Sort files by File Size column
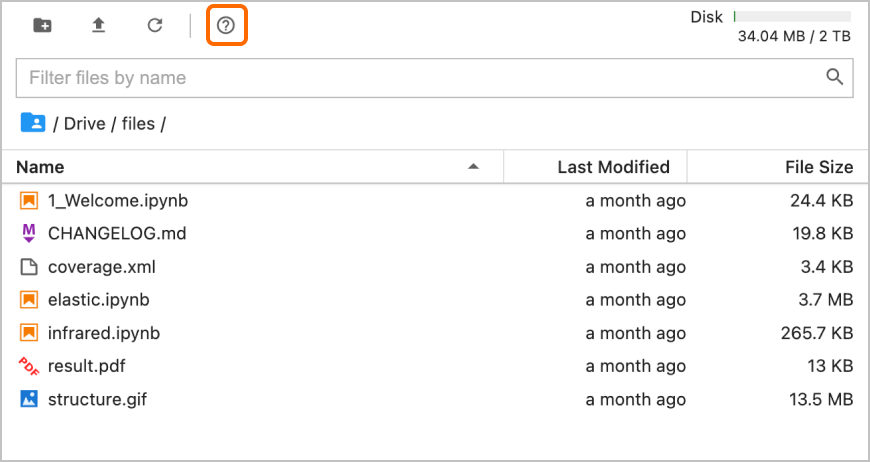The height and width of the screenshot is (462, 870). [x=819, y=167]
